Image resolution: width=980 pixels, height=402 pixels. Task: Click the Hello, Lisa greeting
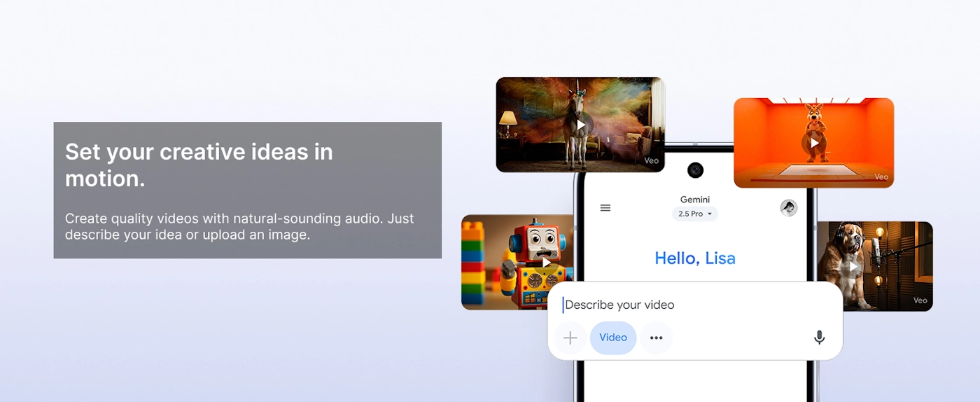pyautogui.click(x=695, y=258)
